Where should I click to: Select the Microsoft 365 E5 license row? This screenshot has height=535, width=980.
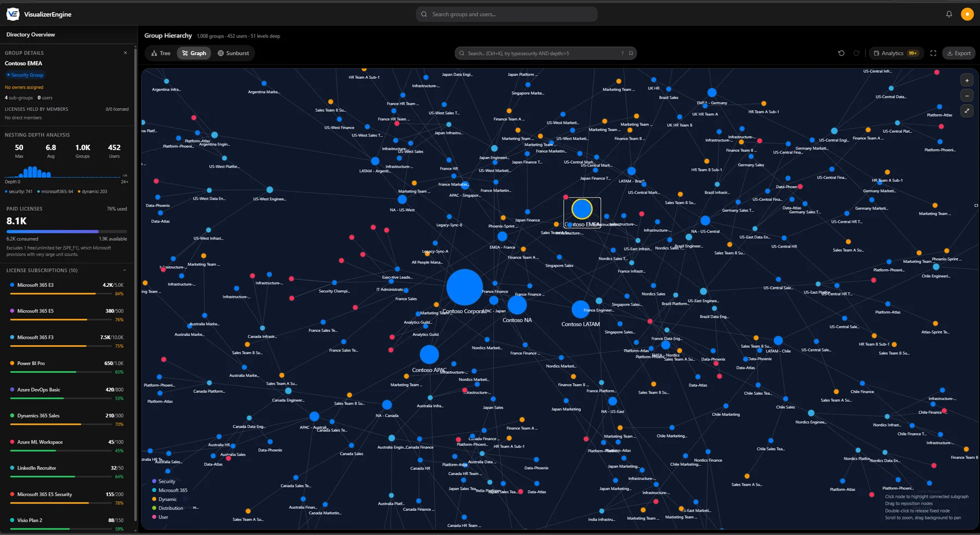click(66, 315)
